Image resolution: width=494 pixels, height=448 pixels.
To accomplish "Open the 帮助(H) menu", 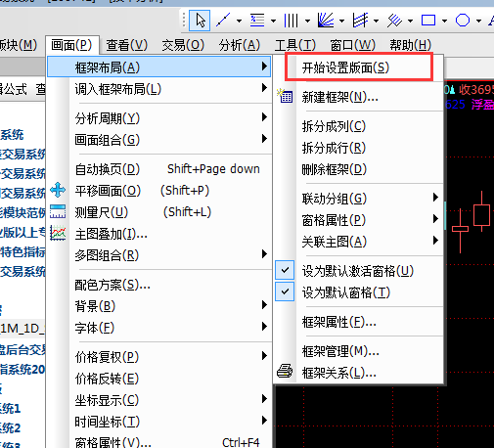I will pyautogui.click(x=410, y=45).
